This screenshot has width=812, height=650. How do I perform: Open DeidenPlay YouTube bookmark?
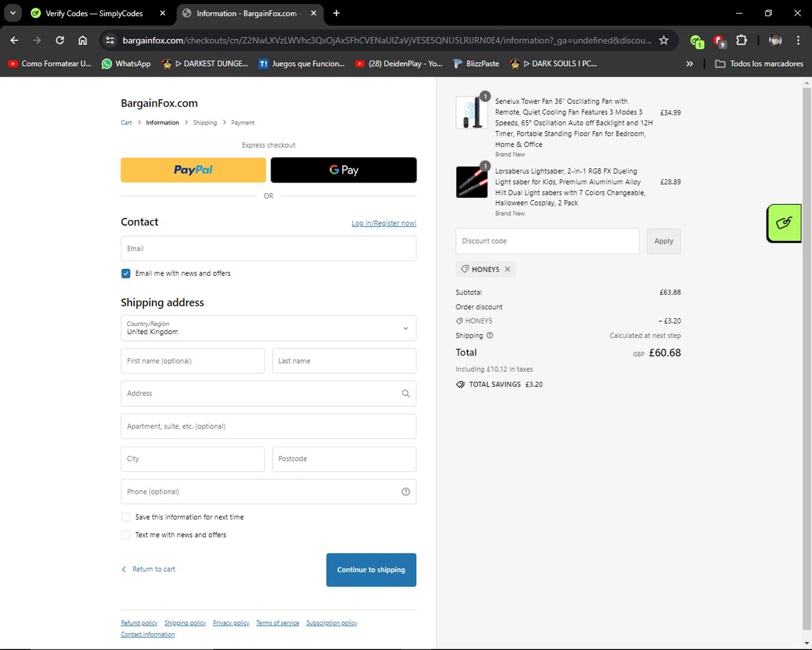coord(398,63)
